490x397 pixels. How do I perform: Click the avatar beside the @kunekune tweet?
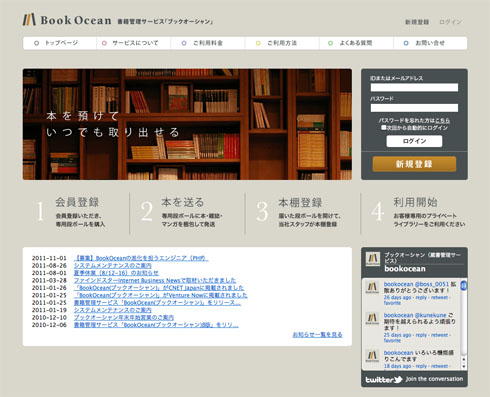pos(372,318)
